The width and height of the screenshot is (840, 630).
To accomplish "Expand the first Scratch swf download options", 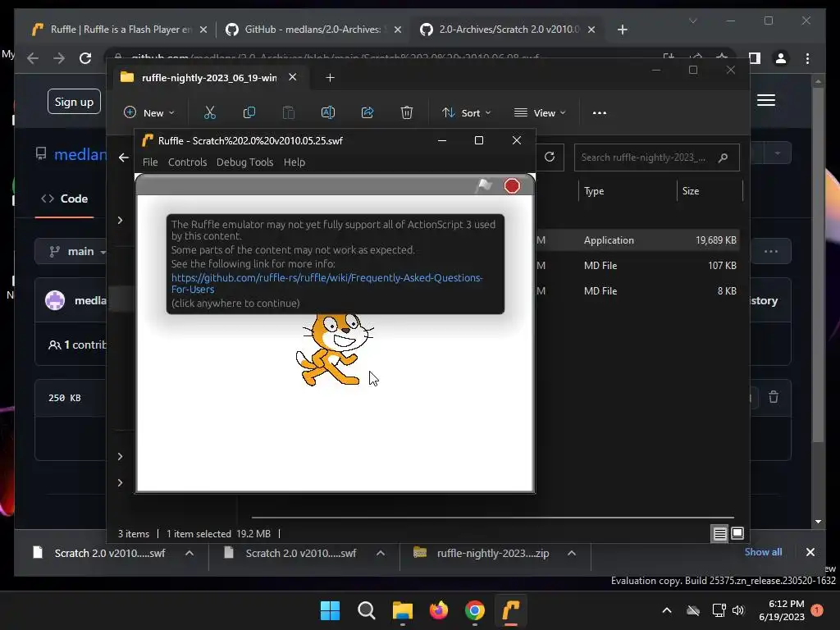I will [x=189, y=553].
